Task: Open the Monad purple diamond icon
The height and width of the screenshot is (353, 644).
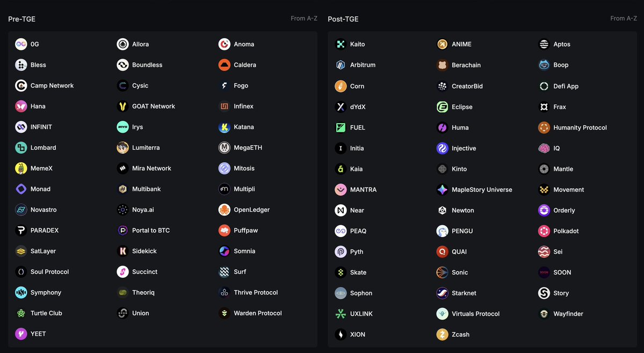Action: click(x=21, y=189)
